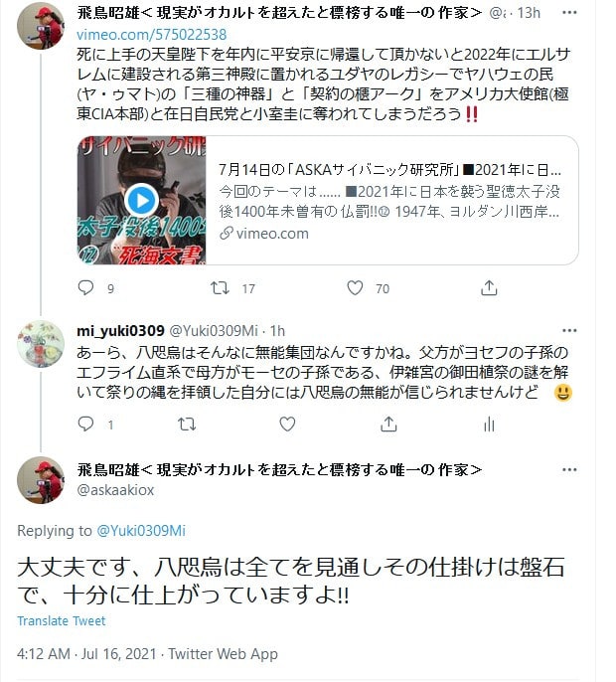Open more options for the top tweet
Screen dimensions: 616x682
[569, 13]
